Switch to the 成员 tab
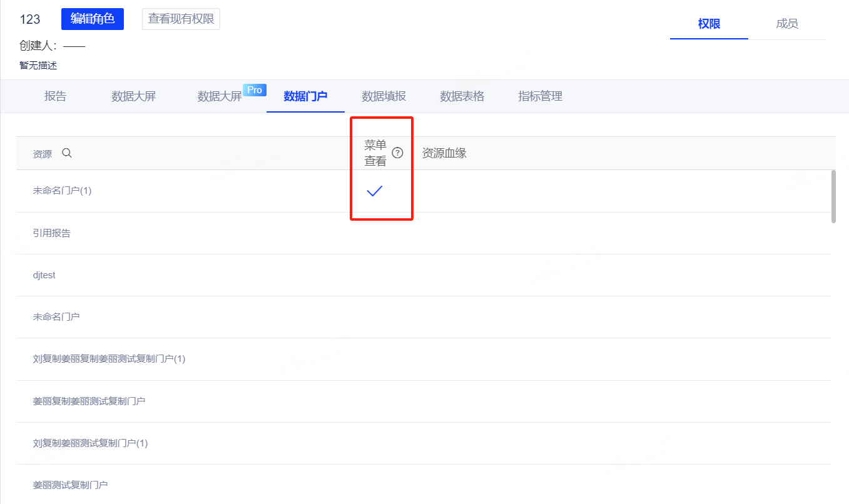 [786, 24]
